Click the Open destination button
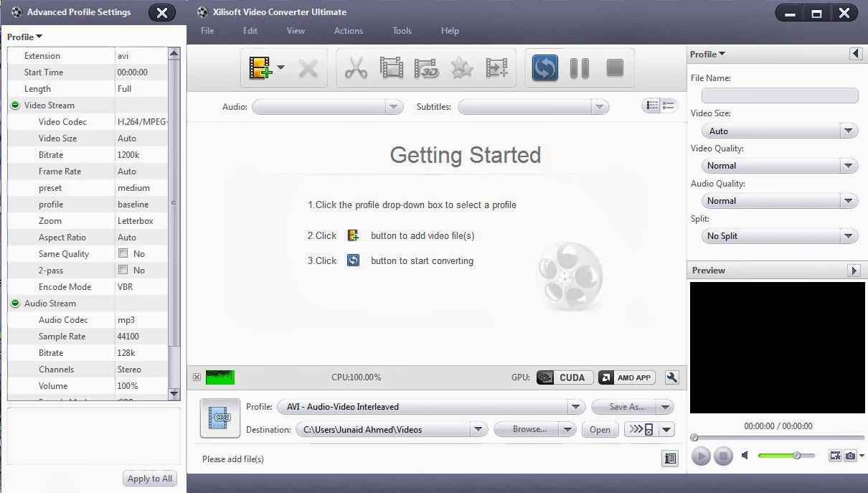The width and height of the screenshot is (868, 493). 600,430
